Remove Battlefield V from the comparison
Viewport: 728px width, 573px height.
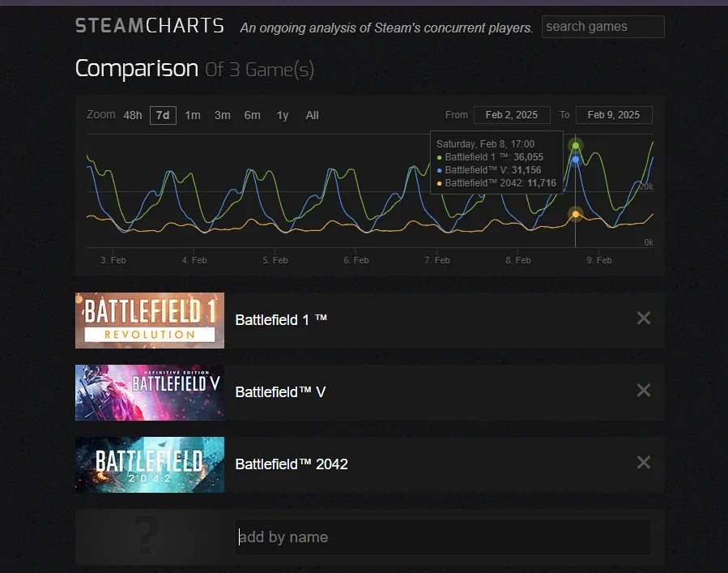pos(643,391)
